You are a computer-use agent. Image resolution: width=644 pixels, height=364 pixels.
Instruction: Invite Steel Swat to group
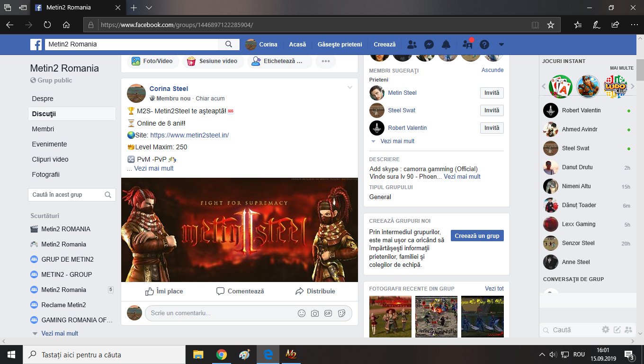point(492,110)
